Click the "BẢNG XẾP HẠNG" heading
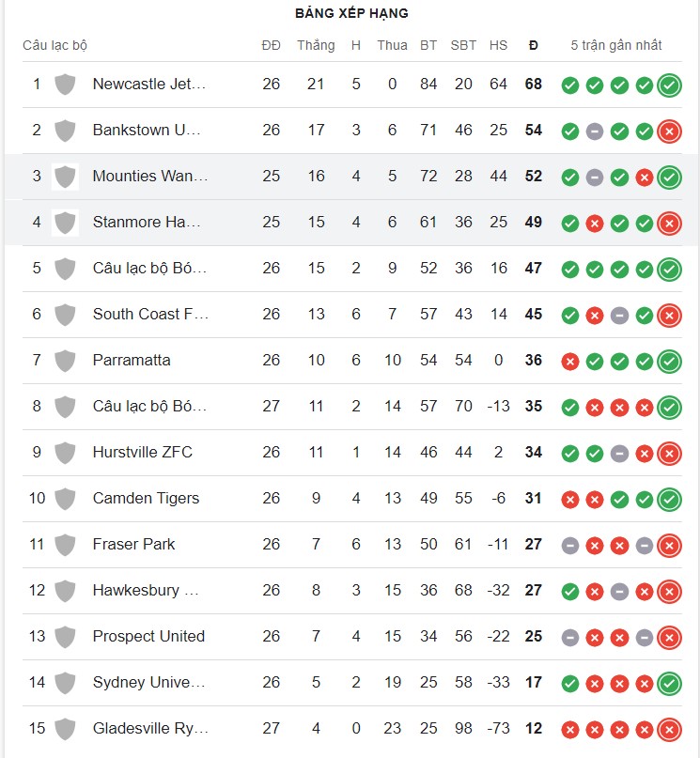Viewport: 700px width, 758px height. click(x=351, y=13)
